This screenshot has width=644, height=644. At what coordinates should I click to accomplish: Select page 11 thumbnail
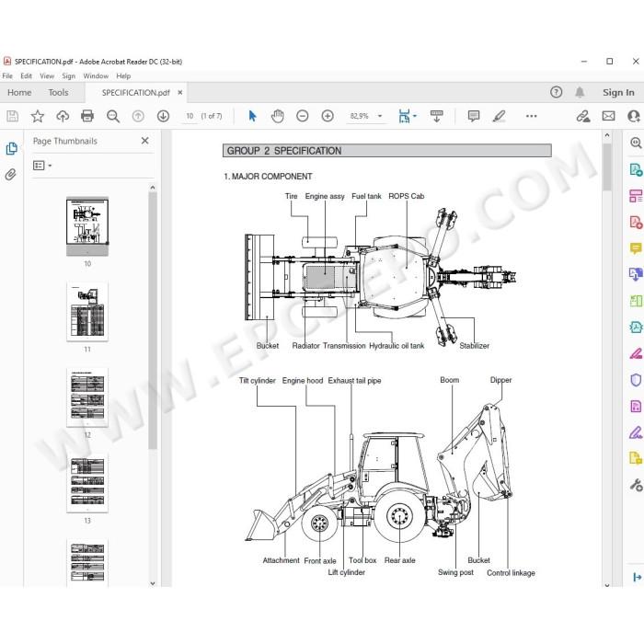point(87,312)
